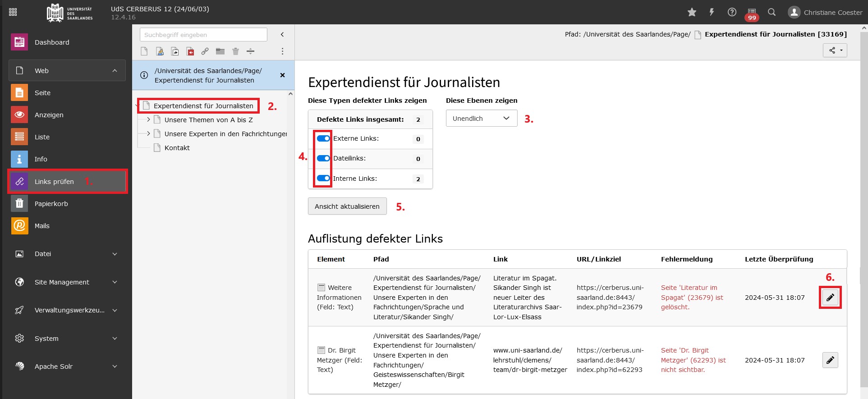Image resolution: width=868 pixels, height=399 pixels.
Task: Select the Kontakt page in tree
Action: click(x=177, y=148)
